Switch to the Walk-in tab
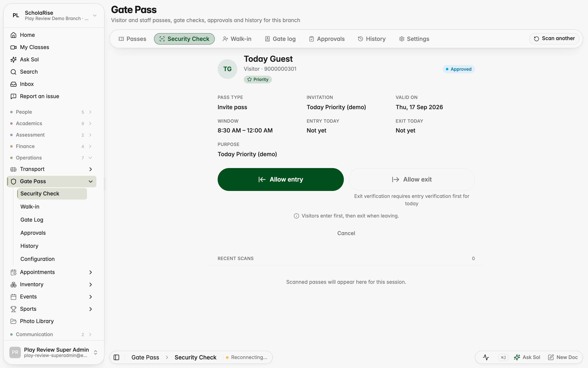The width and height of the screenshot is (588, 368). (237, 39)
